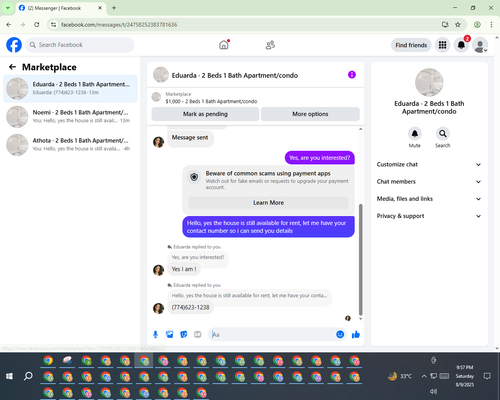
Task: View site information icon in address bar
Action: [53, 24]
